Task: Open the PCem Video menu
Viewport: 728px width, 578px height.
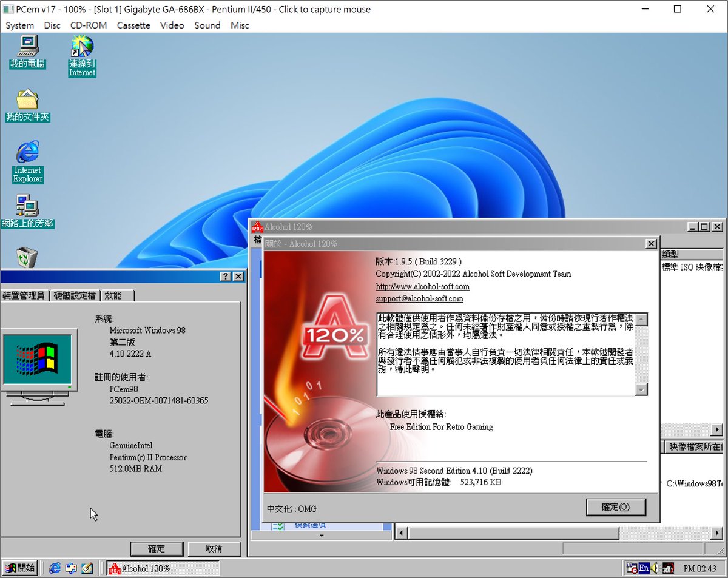Action: pyautogui.click(x=172, y=25)
